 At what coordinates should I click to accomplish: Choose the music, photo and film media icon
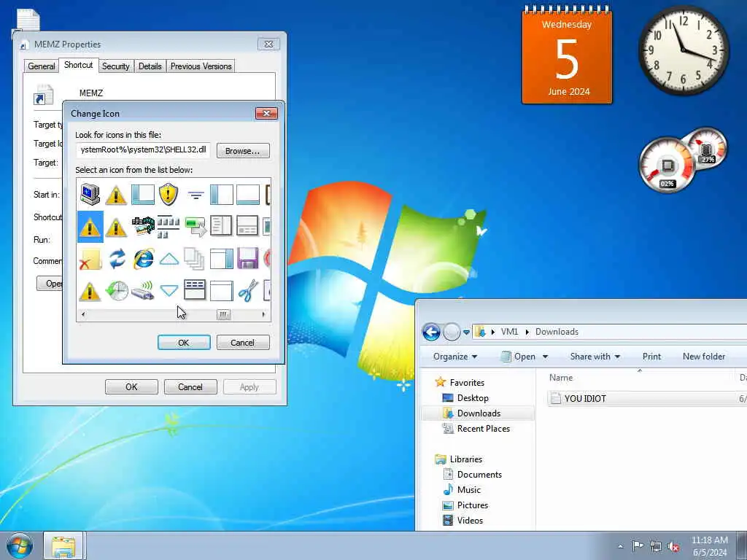coord(143,226)
